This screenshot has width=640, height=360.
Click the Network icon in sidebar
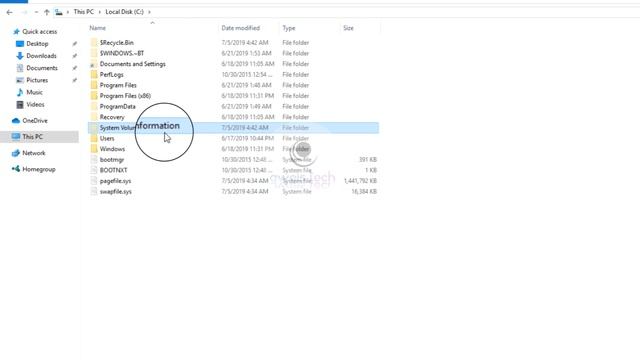pos(16,153)
